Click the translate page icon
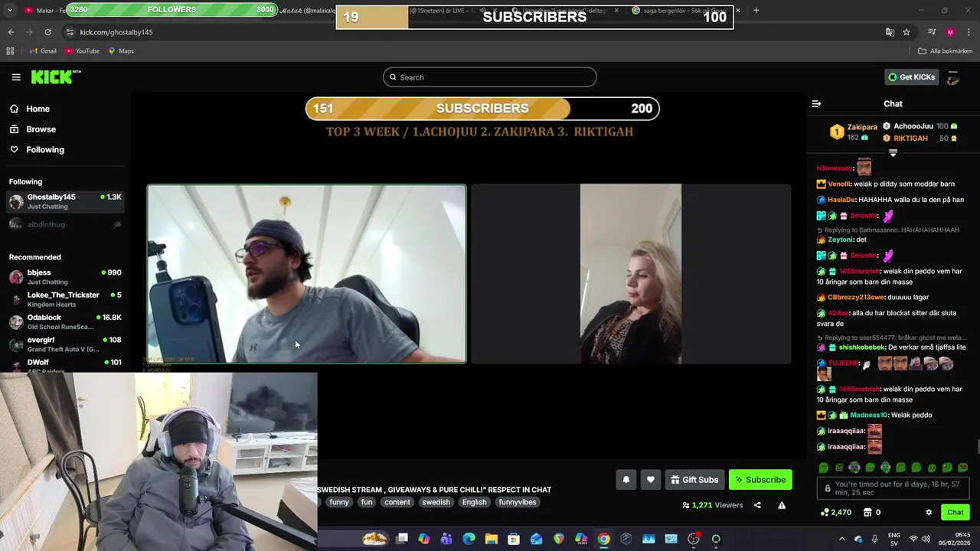 890,32
